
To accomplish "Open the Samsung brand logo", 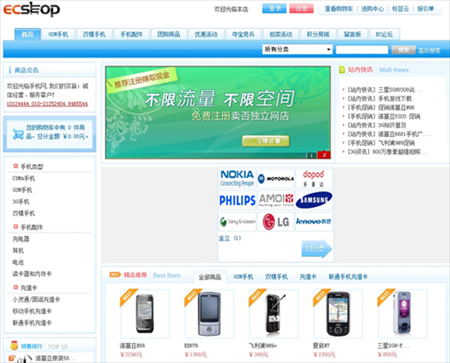I will click(314, 200).
